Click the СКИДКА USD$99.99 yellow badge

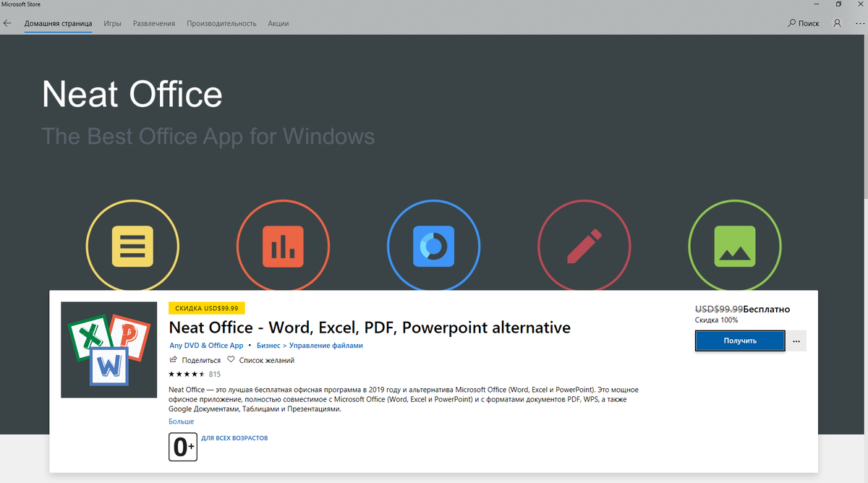207,308
